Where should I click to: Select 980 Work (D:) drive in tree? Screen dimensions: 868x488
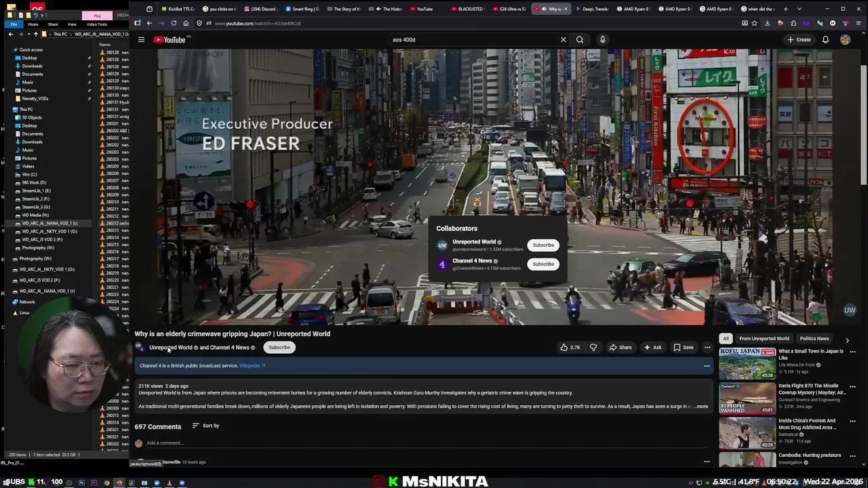35,182
